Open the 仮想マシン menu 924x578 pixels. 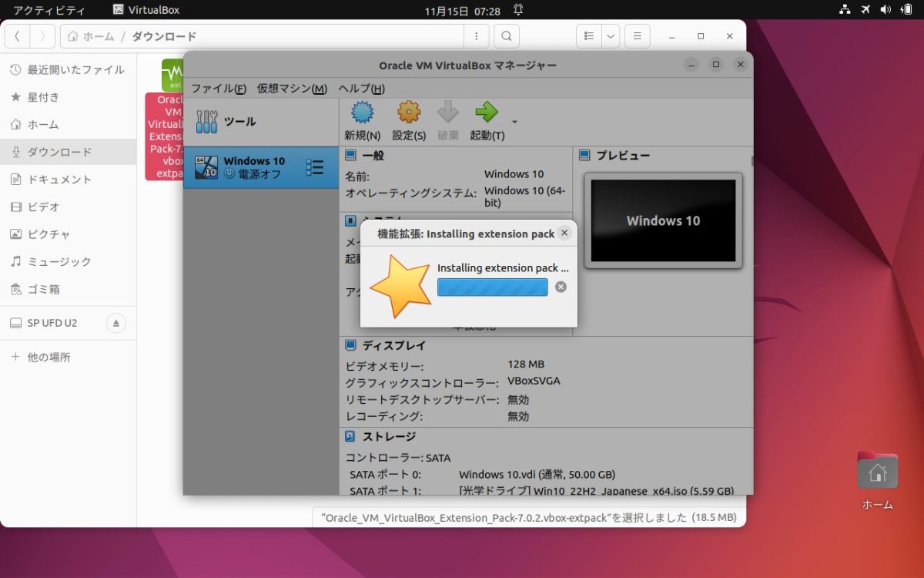pos(292,89)
